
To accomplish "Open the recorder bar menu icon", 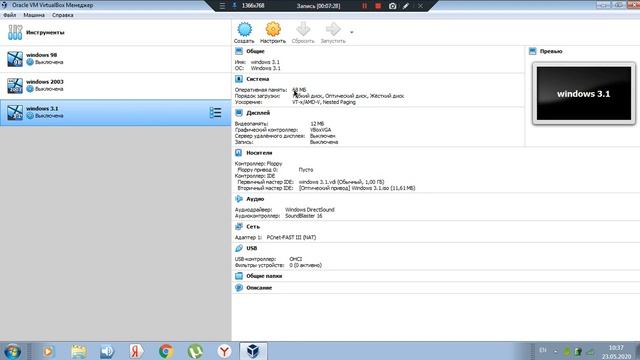I will [222, 6].
